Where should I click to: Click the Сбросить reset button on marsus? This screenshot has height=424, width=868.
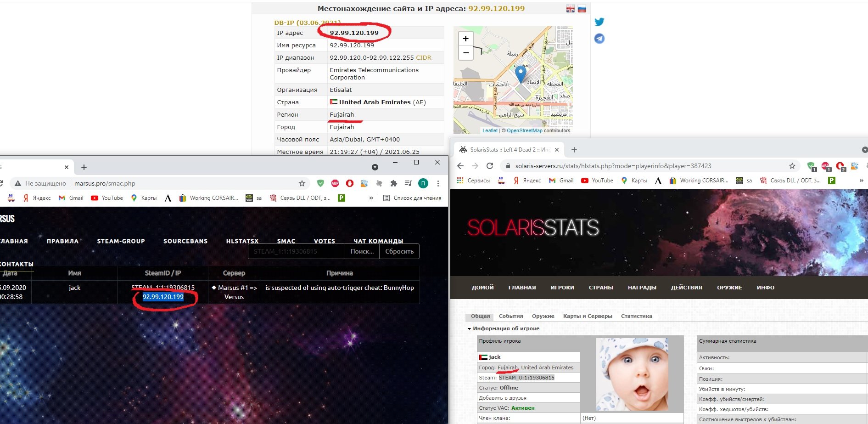tap(399, 251)
